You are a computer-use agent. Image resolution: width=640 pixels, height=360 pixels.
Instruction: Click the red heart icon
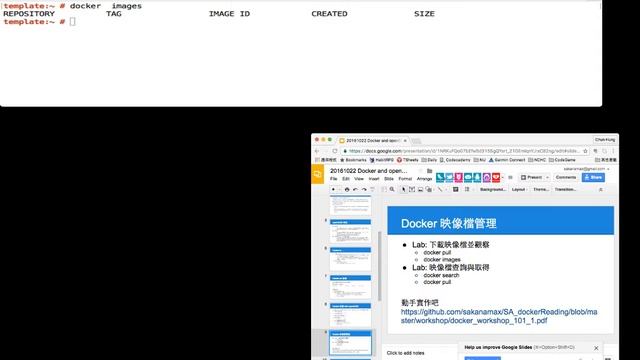(496, 177)
